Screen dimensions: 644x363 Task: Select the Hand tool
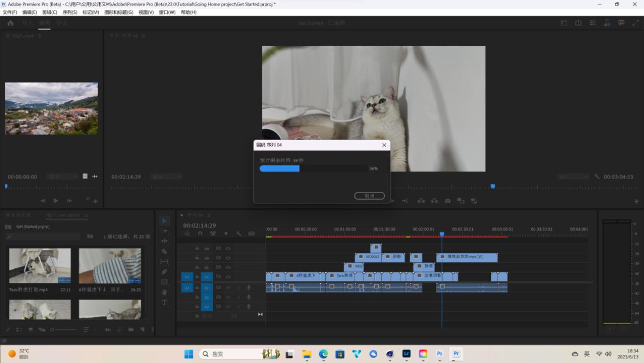tap(164, 292)
